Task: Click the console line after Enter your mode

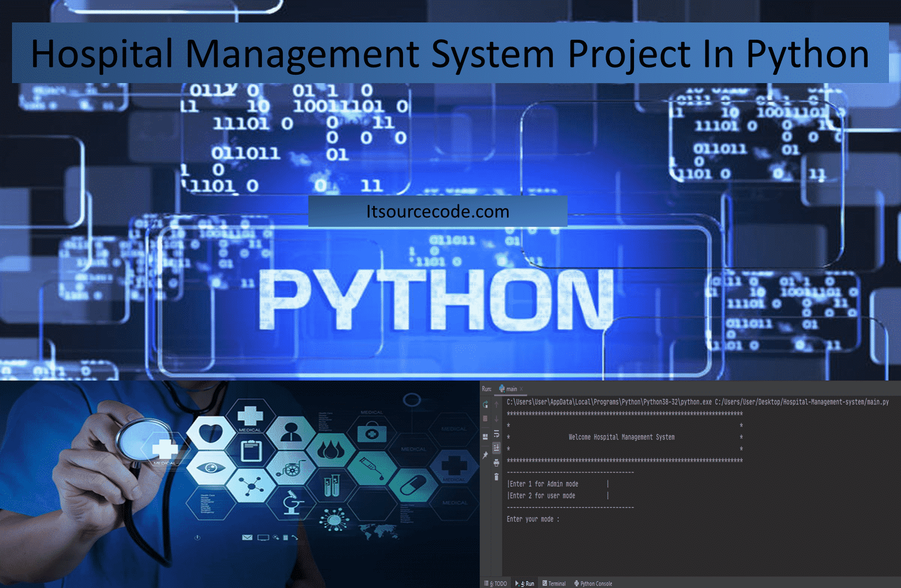Action: tap(570, 519)
